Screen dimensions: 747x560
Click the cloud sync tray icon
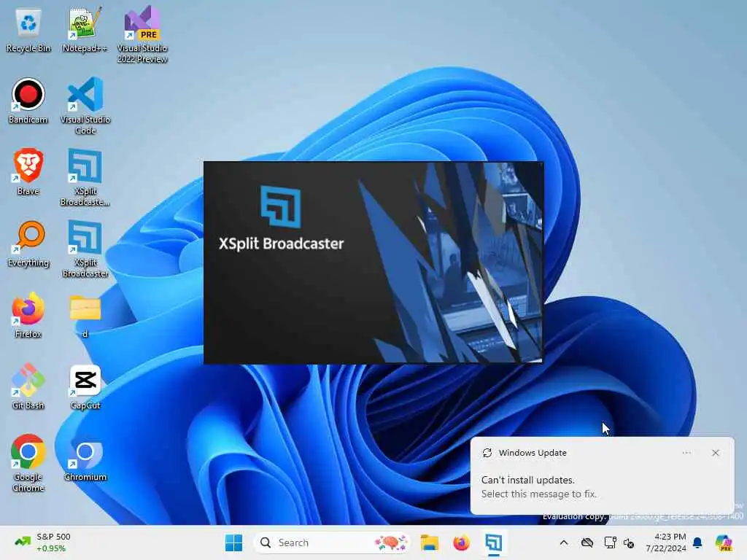click(587, 542)
